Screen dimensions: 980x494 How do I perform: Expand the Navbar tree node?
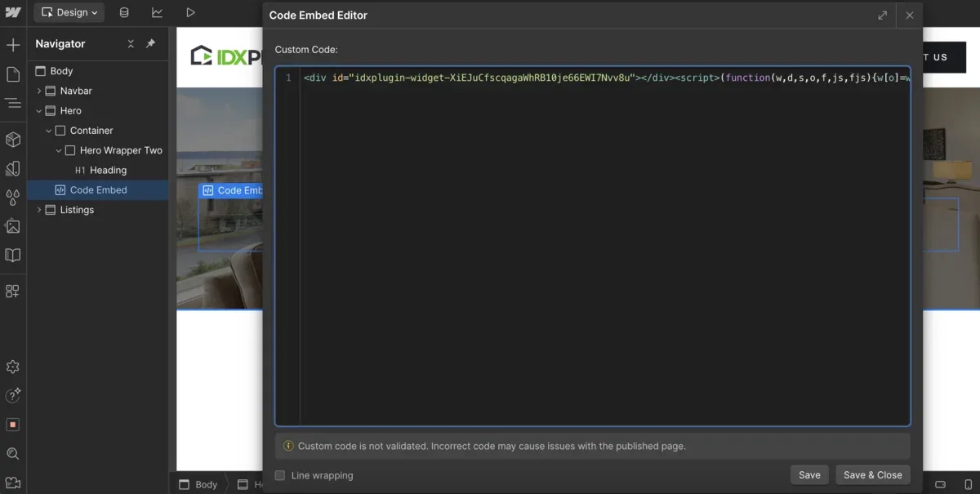pyautogui.click(x=39, y=91)
